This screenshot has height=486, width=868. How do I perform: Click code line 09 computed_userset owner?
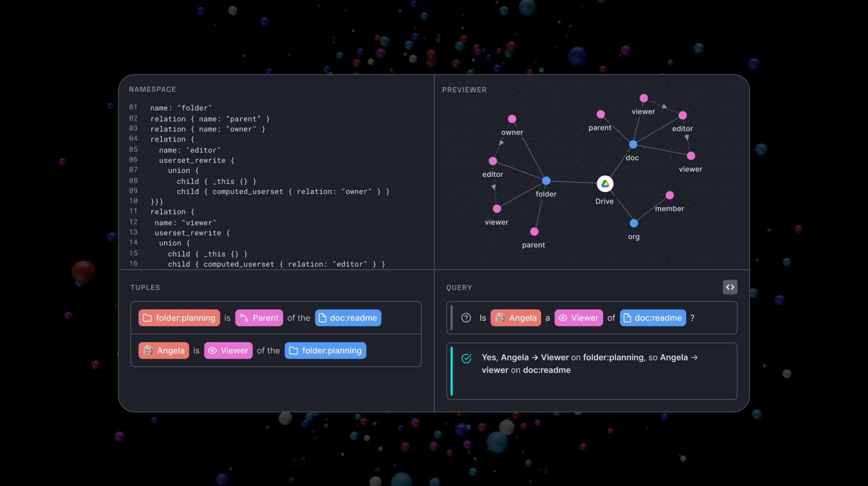tap(283, 192)
